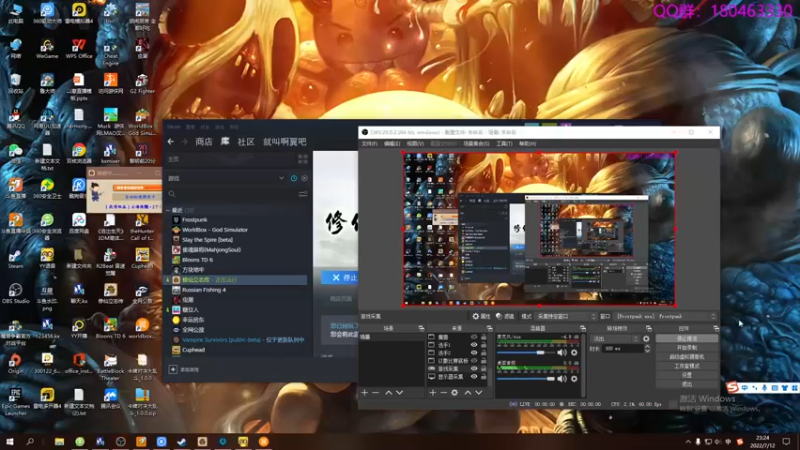Click 开始录制 button in OBS controls
Image resolution: width=800 pixels, height=450 pixels.
pyautogui.click(x=687, y=348)
